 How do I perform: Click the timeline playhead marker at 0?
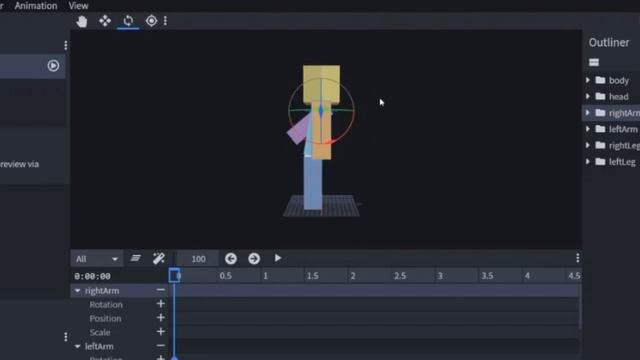(x=174, y=276)
